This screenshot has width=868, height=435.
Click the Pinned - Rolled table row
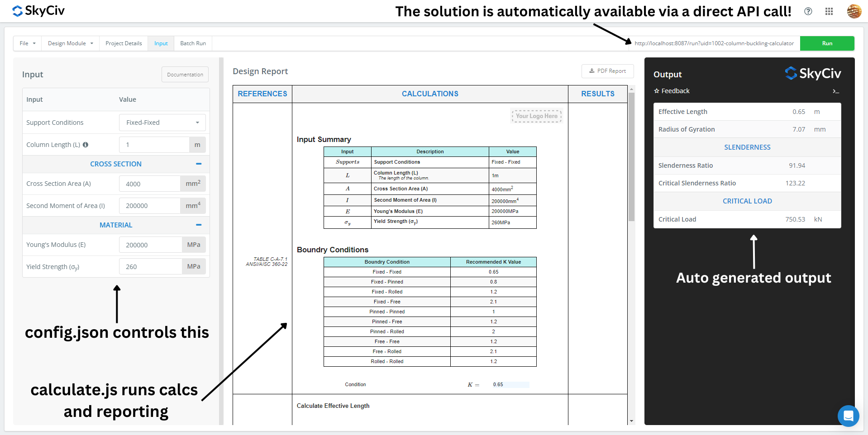pos(430,331)
